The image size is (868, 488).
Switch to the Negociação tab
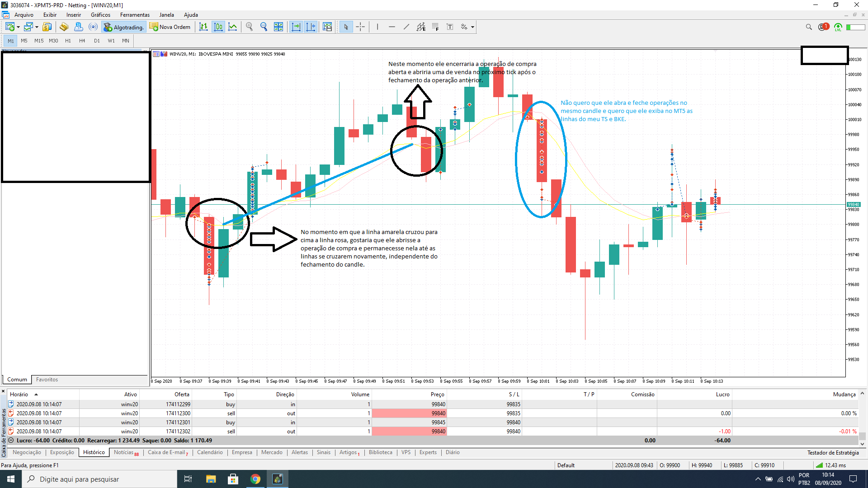pos(27,452)
